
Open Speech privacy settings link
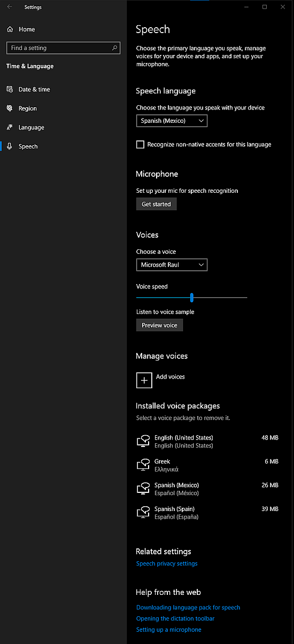click(167, 563)
